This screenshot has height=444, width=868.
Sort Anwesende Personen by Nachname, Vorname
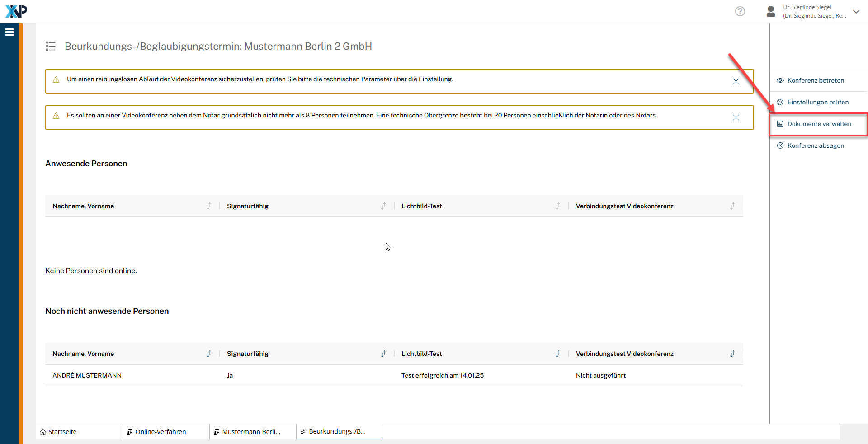point(209,206)
